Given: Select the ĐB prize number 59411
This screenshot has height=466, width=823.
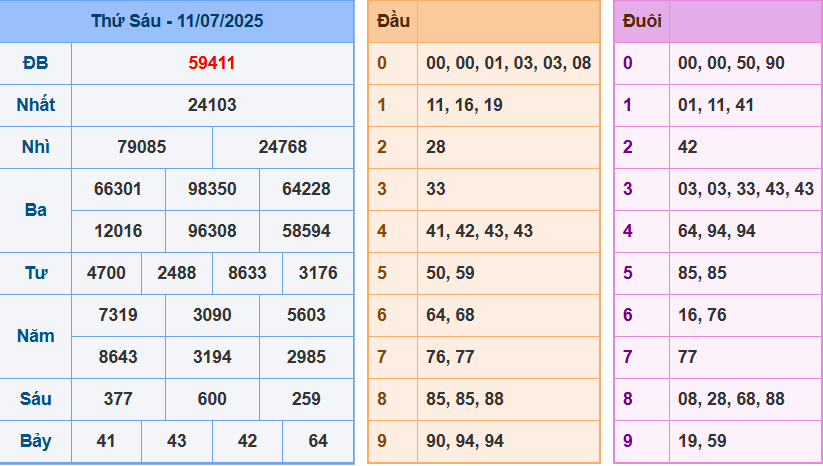Looking at the screenshot, I should pyautogui.click(x=212, y=63).
